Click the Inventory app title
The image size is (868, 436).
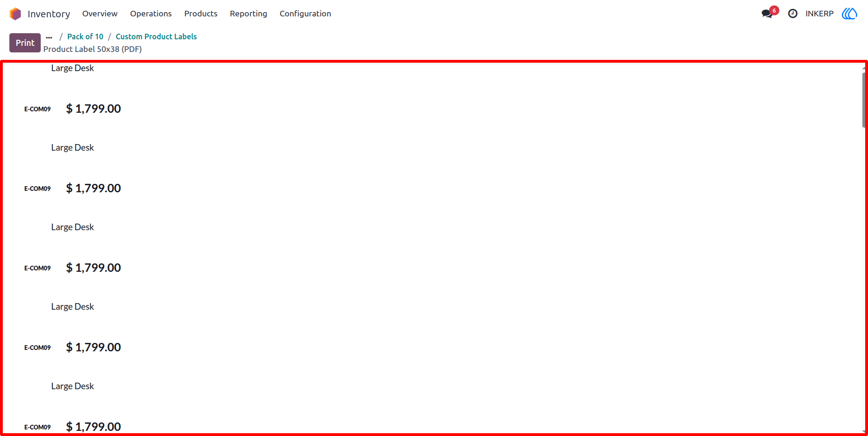(49, 14)
